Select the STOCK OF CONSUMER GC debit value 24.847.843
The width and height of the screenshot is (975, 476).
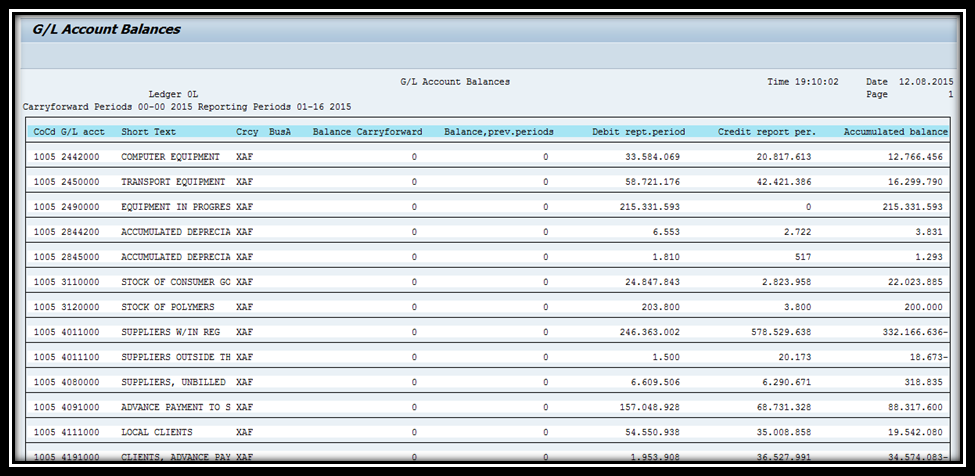click(644, 282)
